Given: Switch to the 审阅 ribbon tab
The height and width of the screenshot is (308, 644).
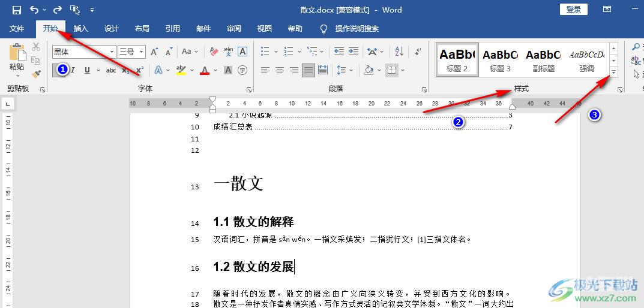Looking at the screenshot, I should pos(234,29).
